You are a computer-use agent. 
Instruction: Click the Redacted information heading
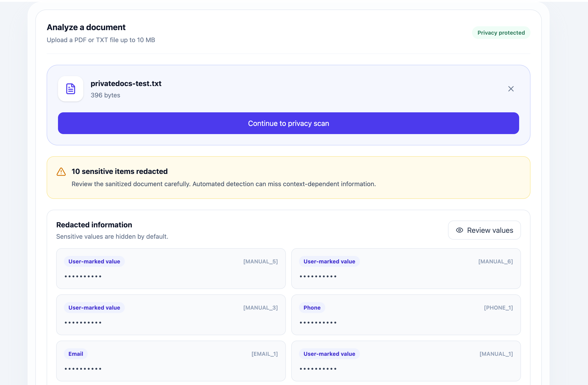tap(94, 225)
